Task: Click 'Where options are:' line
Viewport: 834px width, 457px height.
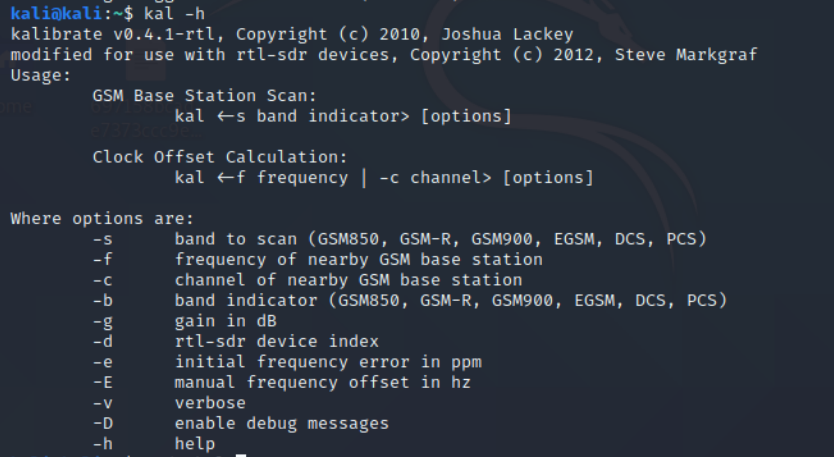Action: point(102,218)
